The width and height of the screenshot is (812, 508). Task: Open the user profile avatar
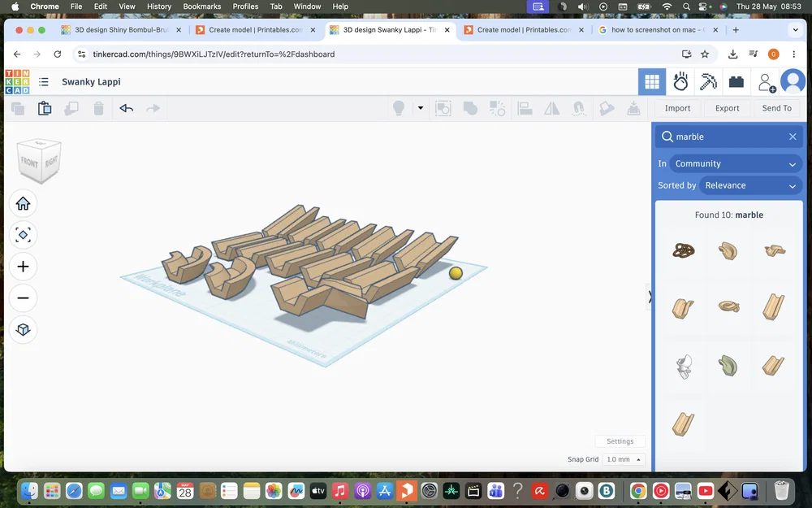(793, 82)
